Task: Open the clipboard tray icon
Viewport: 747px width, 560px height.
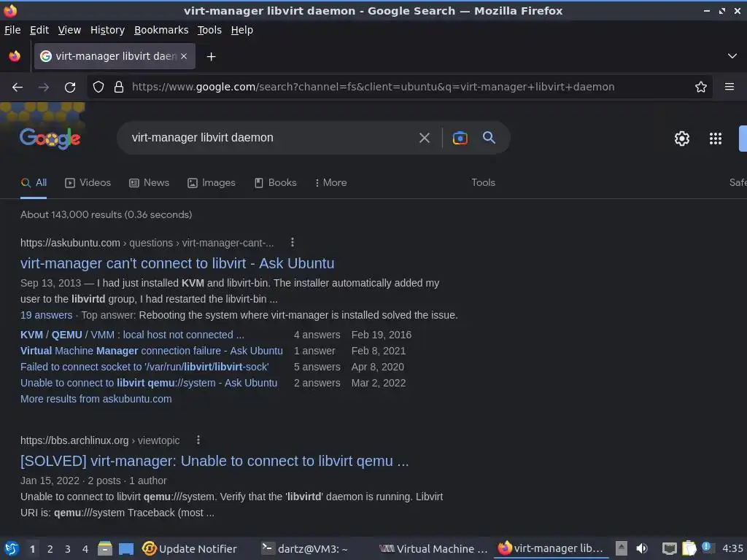Action: click(689, 548)
